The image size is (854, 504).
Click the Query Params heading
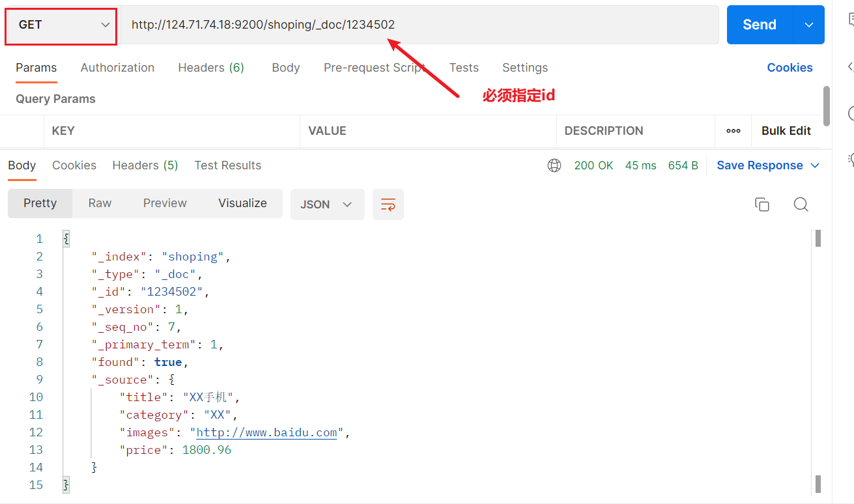point(55,99)
